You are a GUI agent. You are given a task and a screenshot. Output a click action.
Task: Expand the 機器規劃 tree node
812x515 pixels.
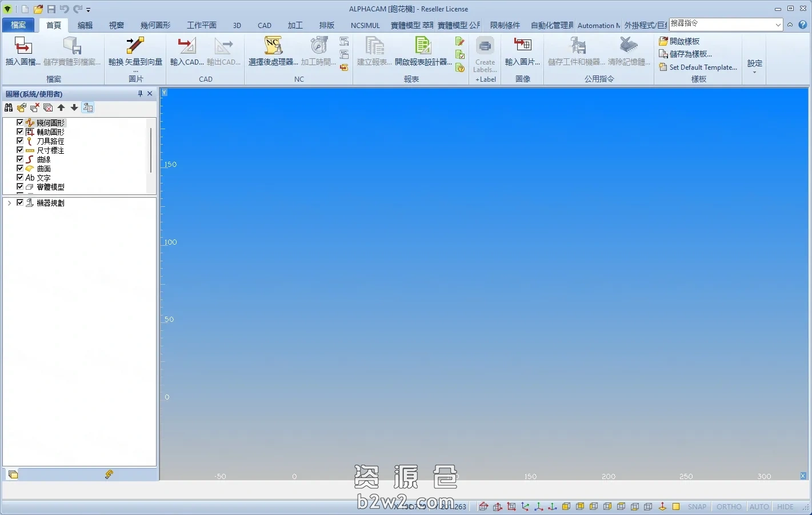click(9, 203)
